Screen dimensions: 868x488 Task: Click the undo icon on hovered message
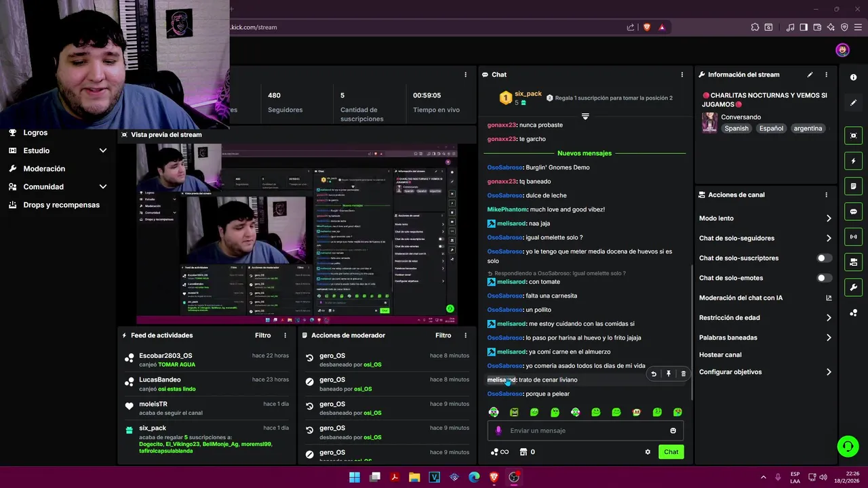tap(654, 373)
